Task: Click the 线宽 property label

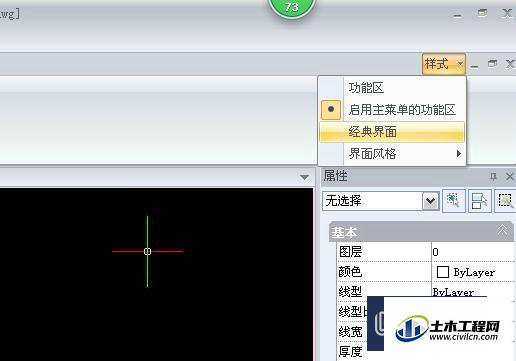Action: 350,332
